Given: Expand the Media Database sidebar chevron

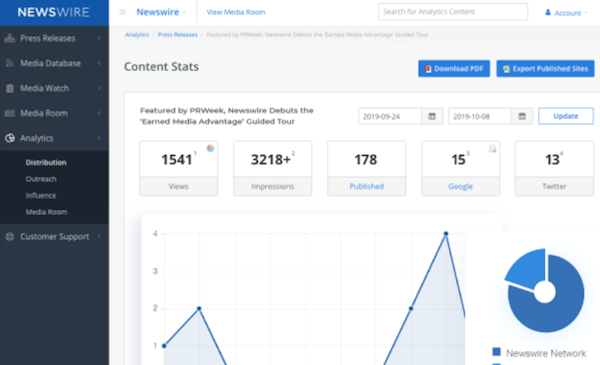Looking at the screenshot, I should (x=99, y=63).
